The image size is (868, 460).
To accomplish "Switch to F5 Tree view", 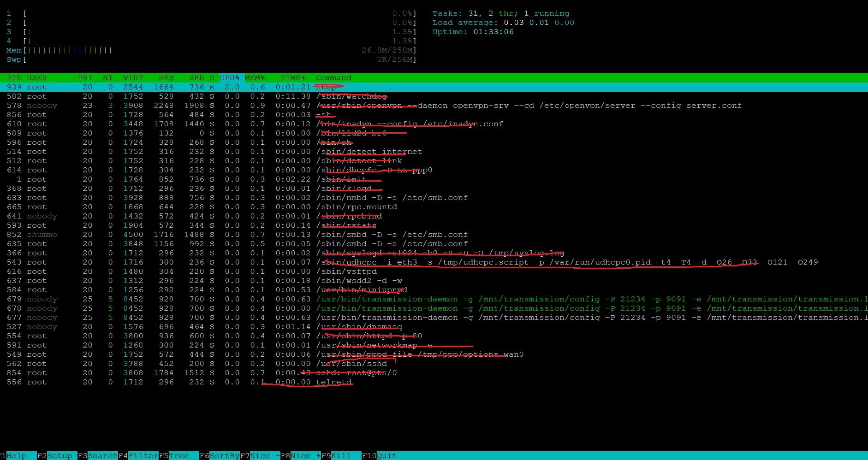I will [x=178, y=456].
